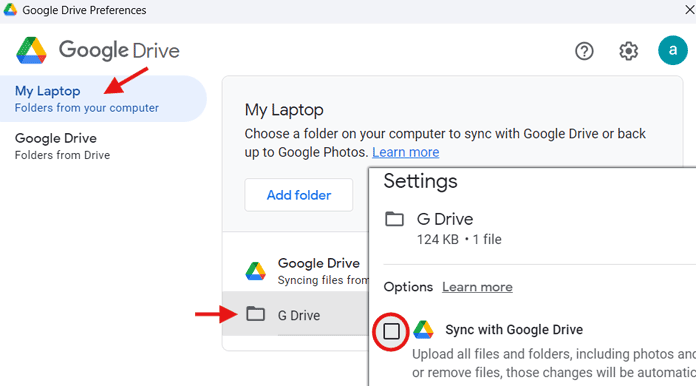Viewport: 696px width, 386px height.
Task: Click the Drive icon in the title bar
Action: pyautogui.click(x=10, y=9)
